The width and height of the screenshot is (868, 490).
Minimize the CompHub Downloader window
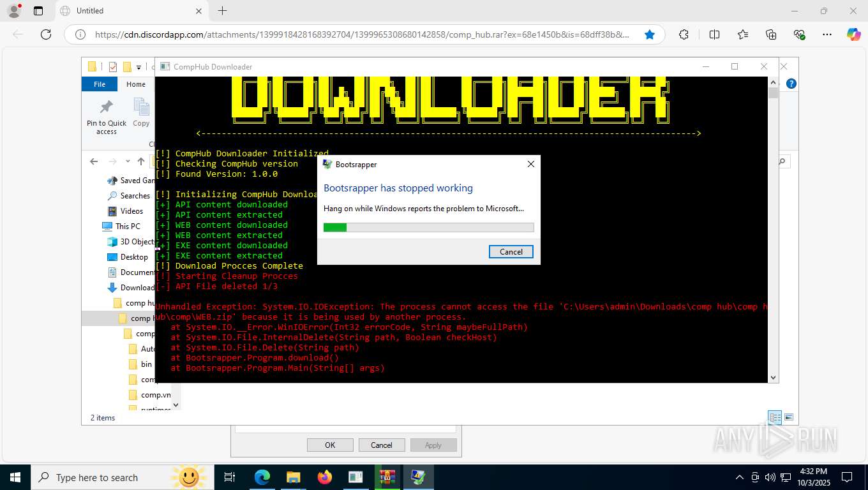[x=706, y=66]
